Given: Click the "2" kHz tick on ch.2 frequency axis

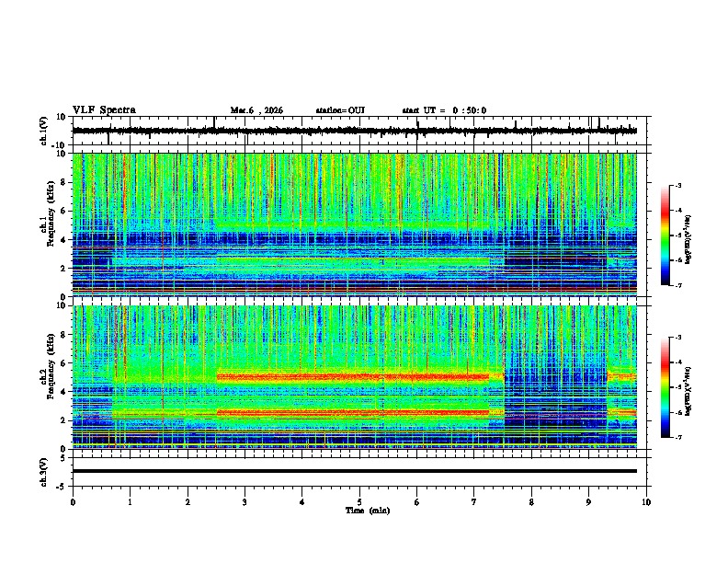Looking at the screenshot, I should pos(63,420).
